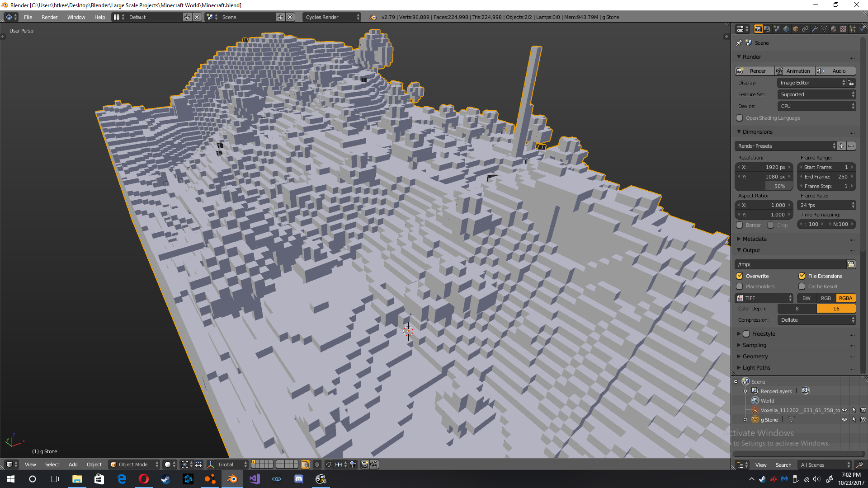868x488 pixels.
Task: Click the Audio mixdown button
Action: coord(835,71)
